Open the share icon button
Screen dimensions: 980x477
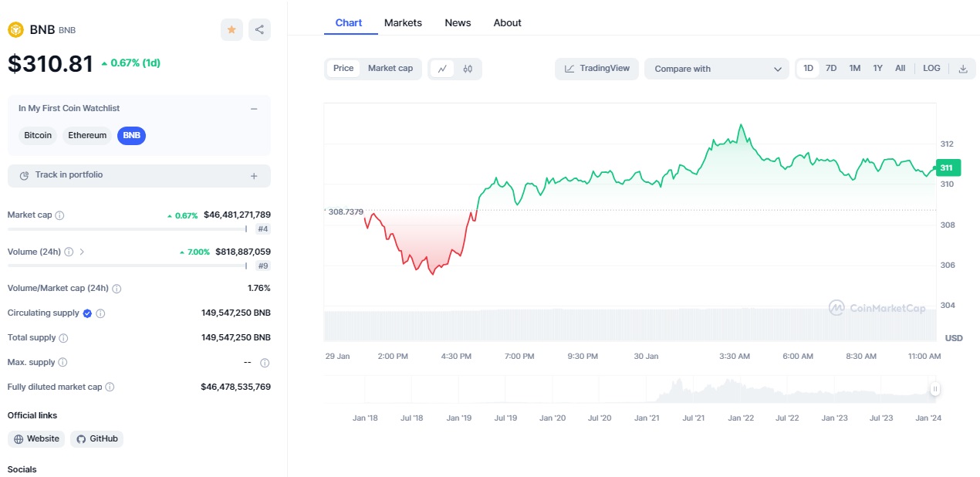pyautogui.click(x=259, y=30)
